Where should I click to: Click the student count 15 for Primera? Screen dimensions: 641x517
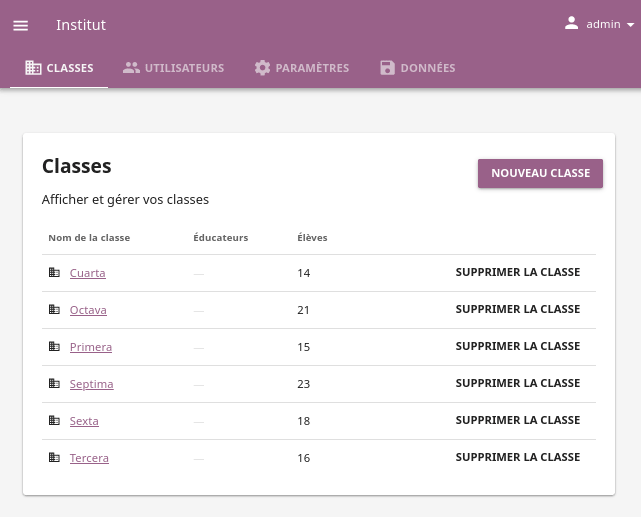(x=303, y=347)
